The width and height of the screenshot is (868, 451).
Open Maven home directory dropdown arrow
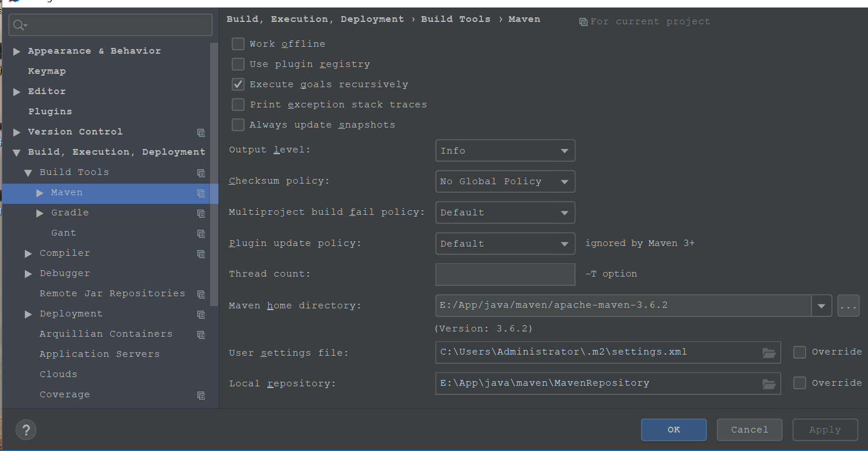tap(821, 306)
